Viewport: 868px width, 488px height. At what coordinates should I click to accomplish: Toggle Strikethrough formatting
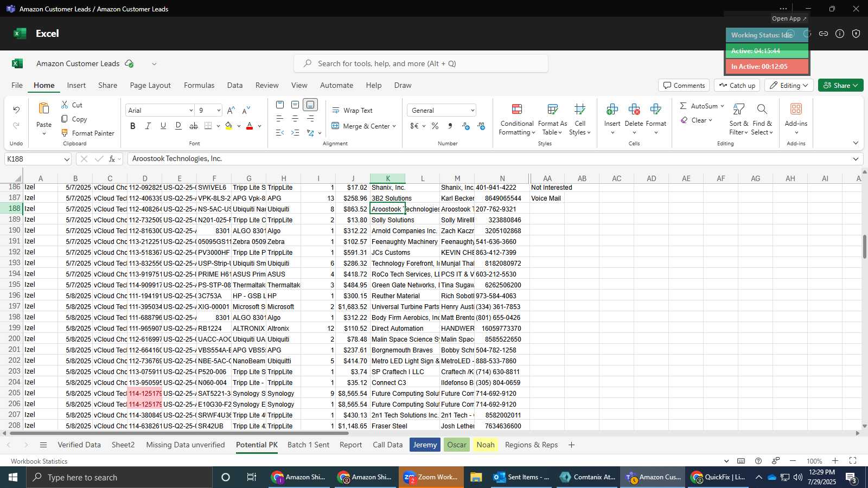194,126
